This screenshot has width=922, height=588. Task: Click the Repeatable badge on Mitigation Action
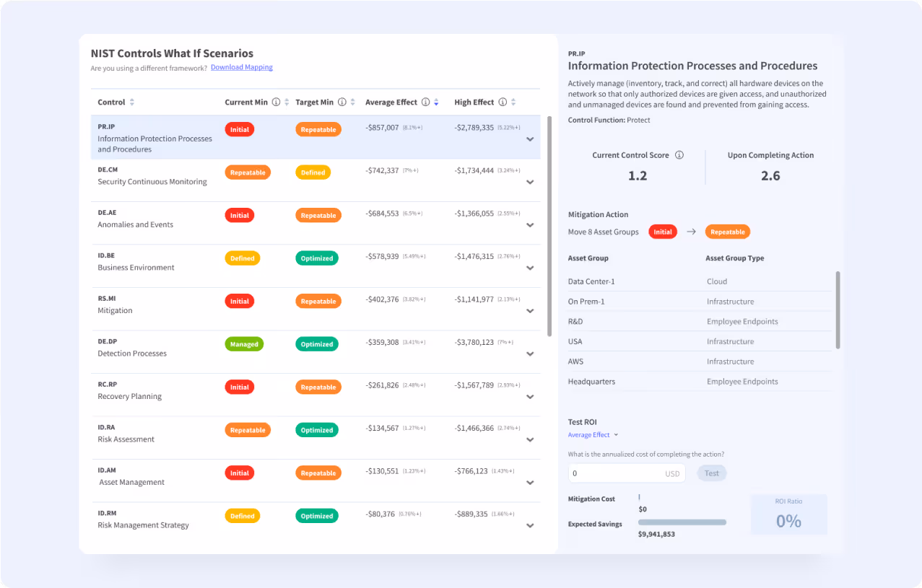[x=727, y=232]
